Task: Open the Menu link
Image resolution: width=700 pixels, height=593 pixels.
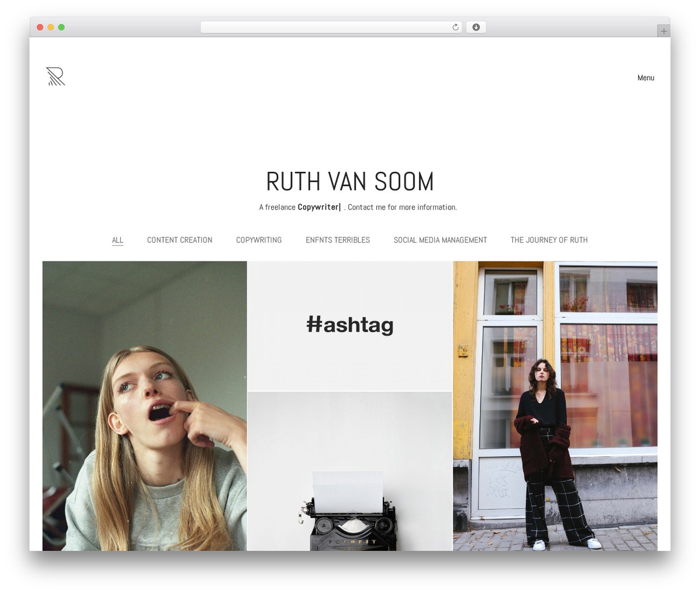Action: [x=645, y=78]
